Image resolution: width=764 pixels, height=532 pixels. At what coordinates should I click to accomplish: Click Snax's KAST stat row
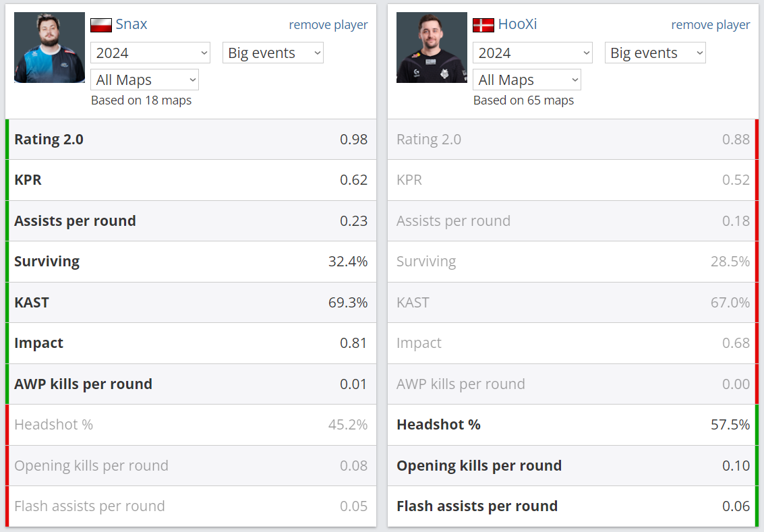click(x=191, y=303)
